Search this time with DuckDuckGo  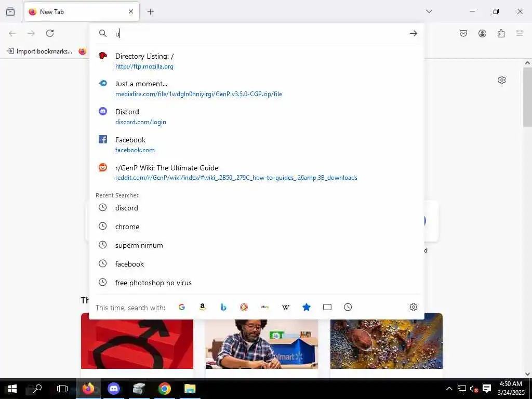(x=244, y=307)
